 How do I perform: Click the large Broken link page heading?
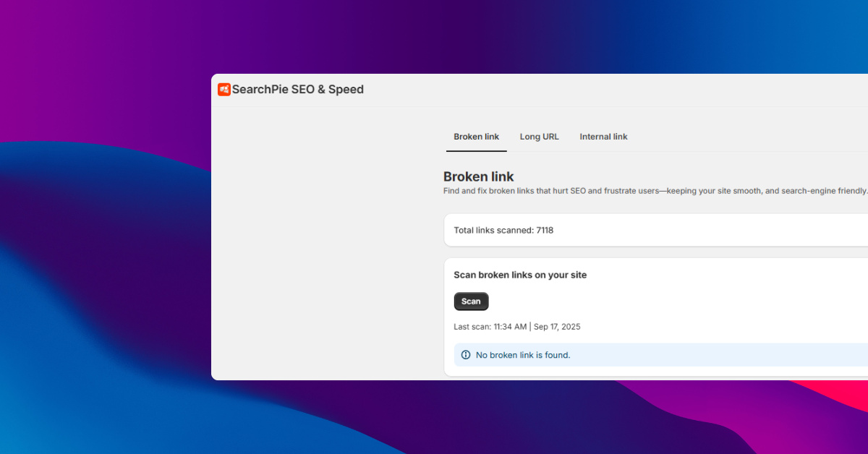(x=478, y=176)
